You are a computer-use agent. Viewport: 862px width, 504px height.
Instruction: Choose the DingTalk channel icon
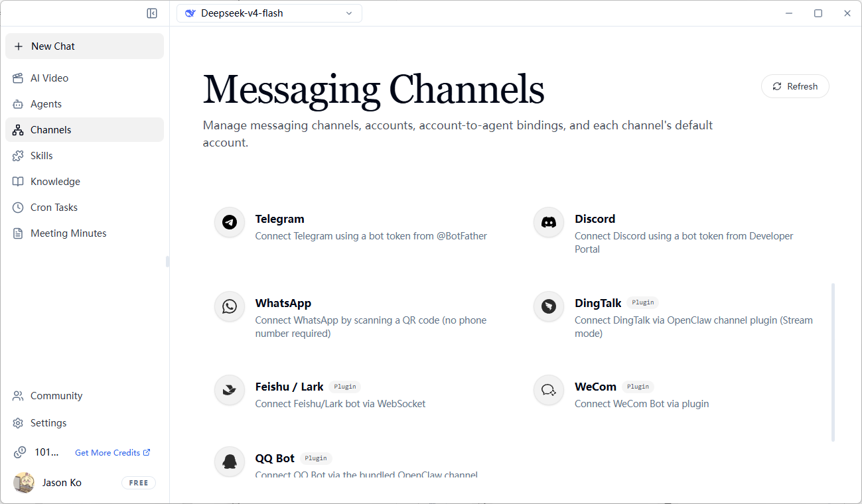coord(549,306)
